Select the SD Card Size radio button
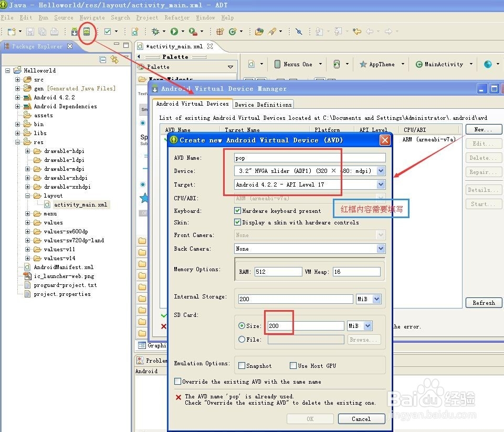This screenshot has height=432, width=504. tap(241, 325)
